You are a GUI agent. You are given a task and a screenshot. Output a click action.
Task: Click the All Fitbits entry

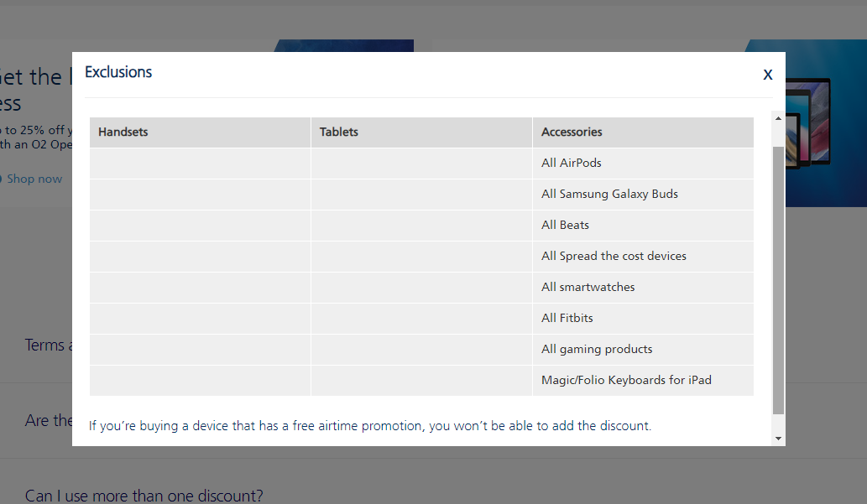point(567,319)
